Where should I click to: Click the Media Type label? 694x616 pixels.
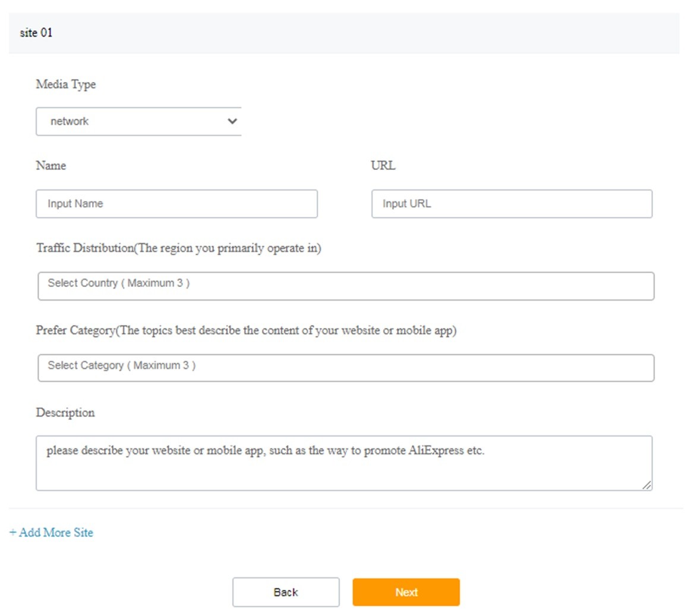click(x=65, y=84)
